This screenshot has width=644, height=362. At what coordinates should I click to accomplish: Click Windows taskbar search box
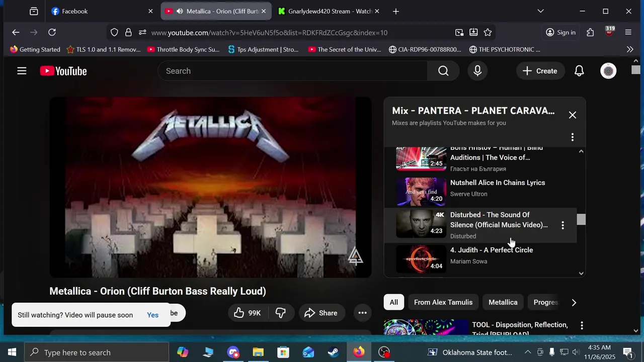coord(97,352)
